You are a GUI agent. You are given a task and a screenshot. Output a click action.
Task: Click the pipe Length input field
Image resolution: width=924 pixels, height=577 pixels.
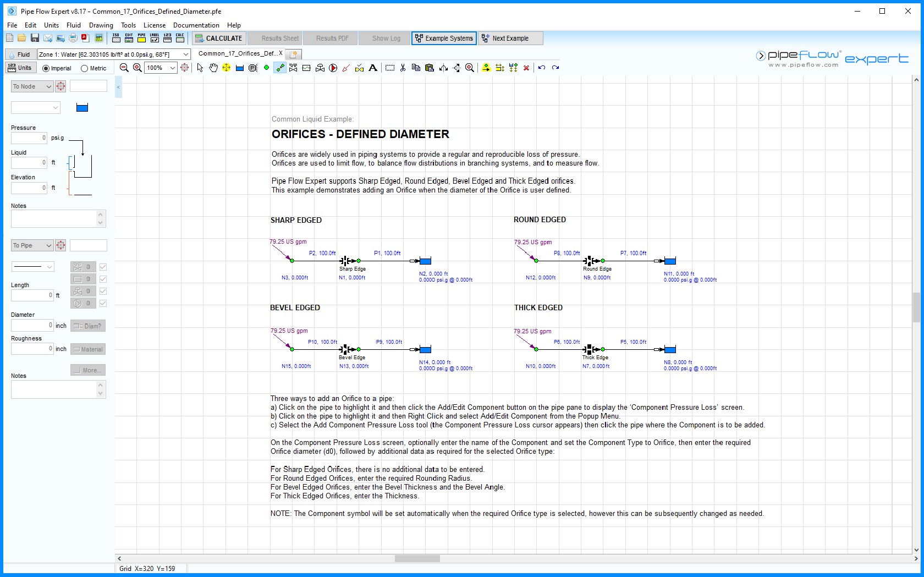[32, 295]
